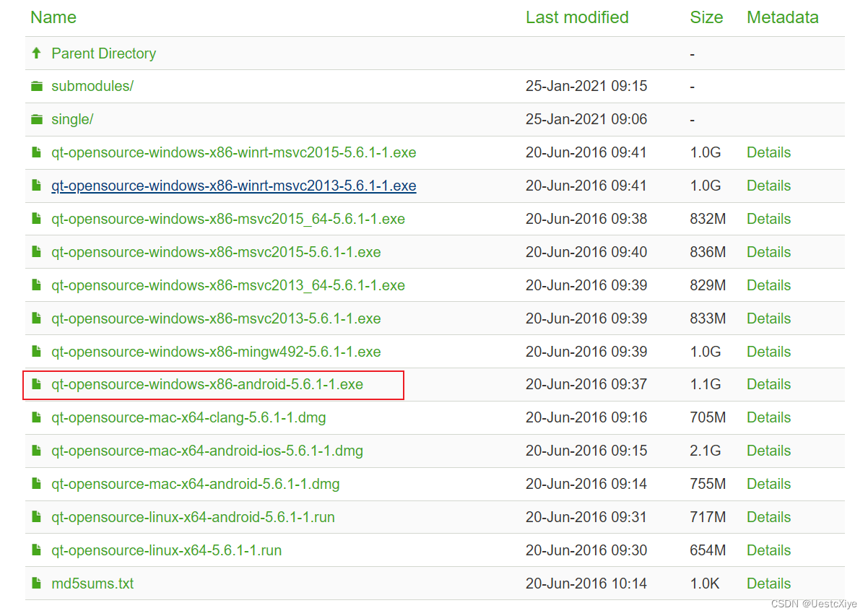The height and width of the screenshot is (616, 868).
Task: Click the 25-Jan-2021 09:15 date
Action: click(586, 86)
